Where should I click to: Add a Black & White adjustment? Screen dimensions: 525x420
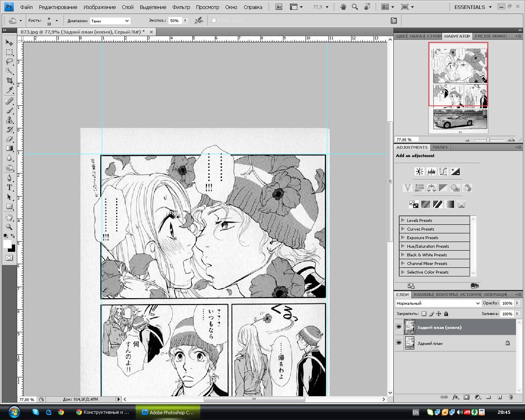[443, 188]
